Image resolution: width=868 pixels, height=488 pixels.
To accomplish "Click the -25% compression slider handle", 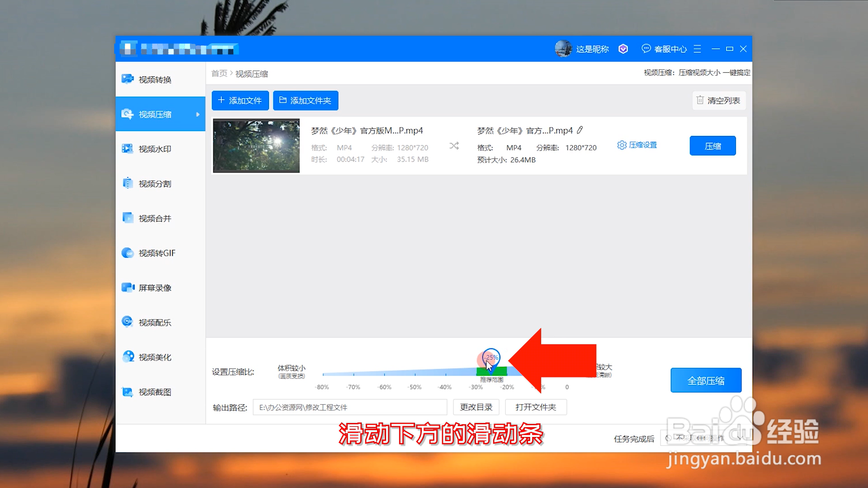I will (x=491, y=357).
